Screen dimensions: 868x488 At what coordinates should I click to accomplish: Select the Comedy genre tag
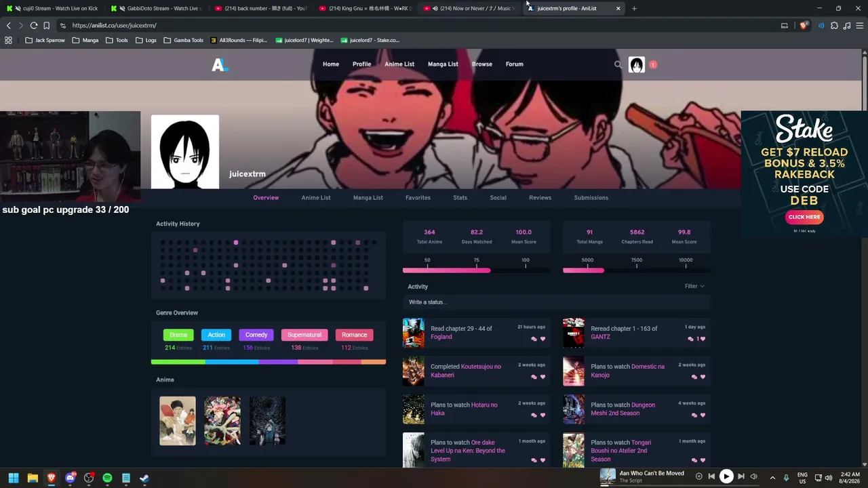[x=256, y=335]
